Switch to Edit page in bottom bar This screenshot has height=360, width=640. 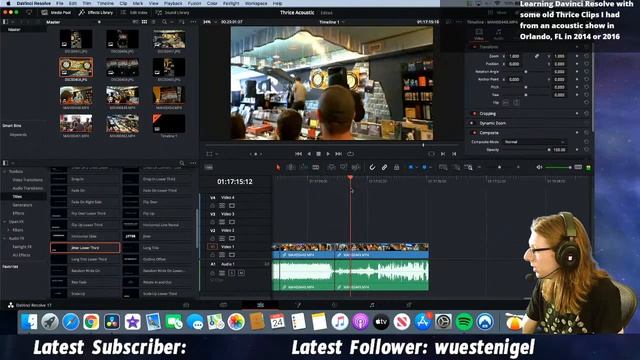click(260, 305)
